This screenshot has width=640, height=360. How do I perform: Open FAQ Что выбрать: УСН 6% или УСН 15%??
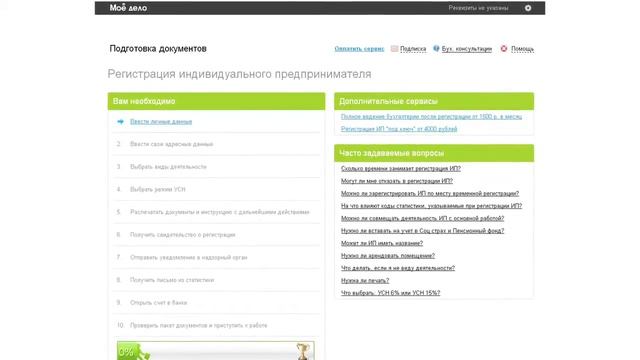(391, 293)
